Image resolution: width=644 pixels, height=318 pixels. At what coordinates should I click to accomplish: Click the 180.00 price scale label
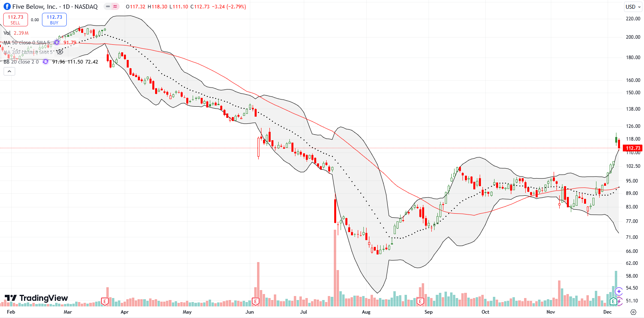click(633, 58)
